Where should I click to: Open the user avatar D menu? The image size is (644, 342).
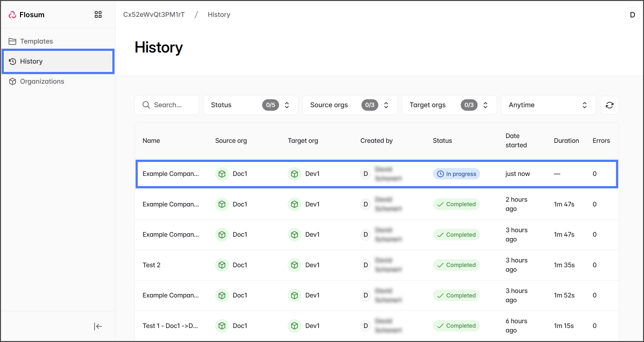pos(632,15)
